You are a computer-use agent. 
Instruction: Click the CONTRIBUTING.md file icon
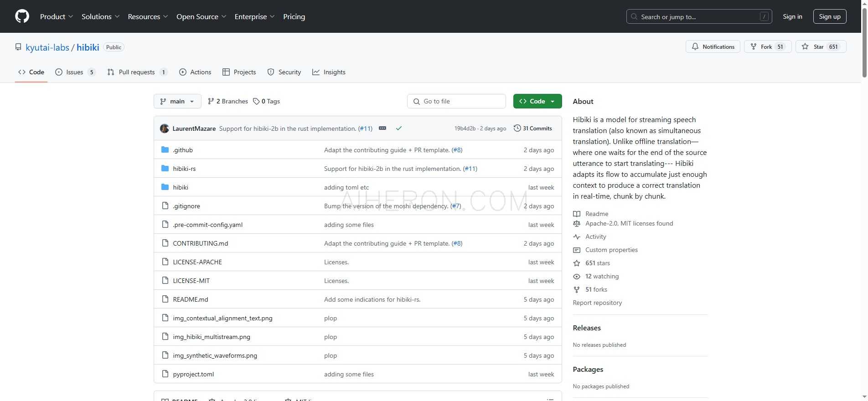(x=165, y=243)
